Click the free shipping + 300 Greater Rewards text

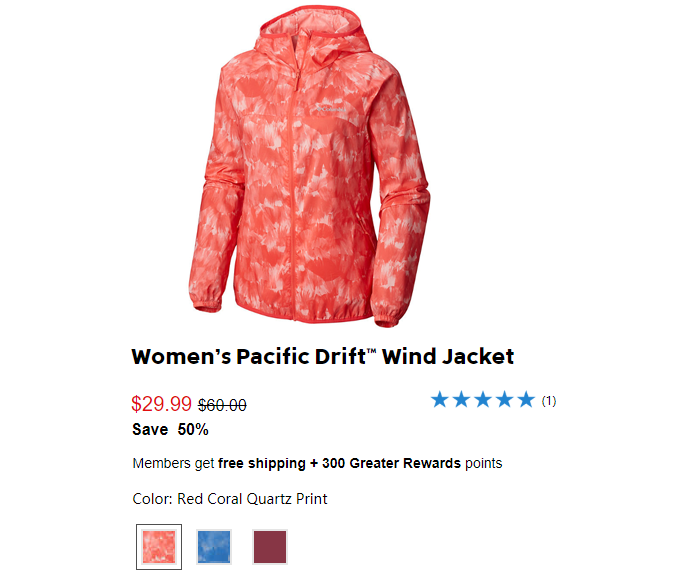(339, 463)
